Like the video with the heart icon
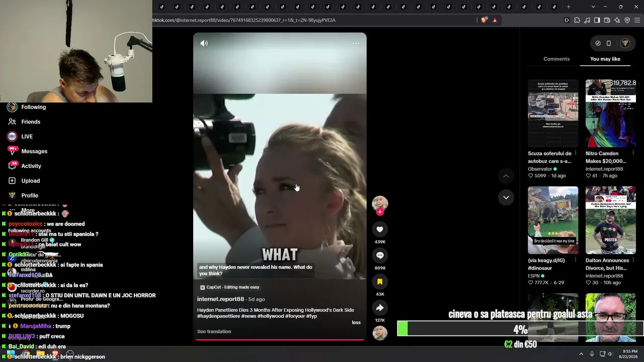644x362 pixels. pyautogui.click(x=380, y=229)
